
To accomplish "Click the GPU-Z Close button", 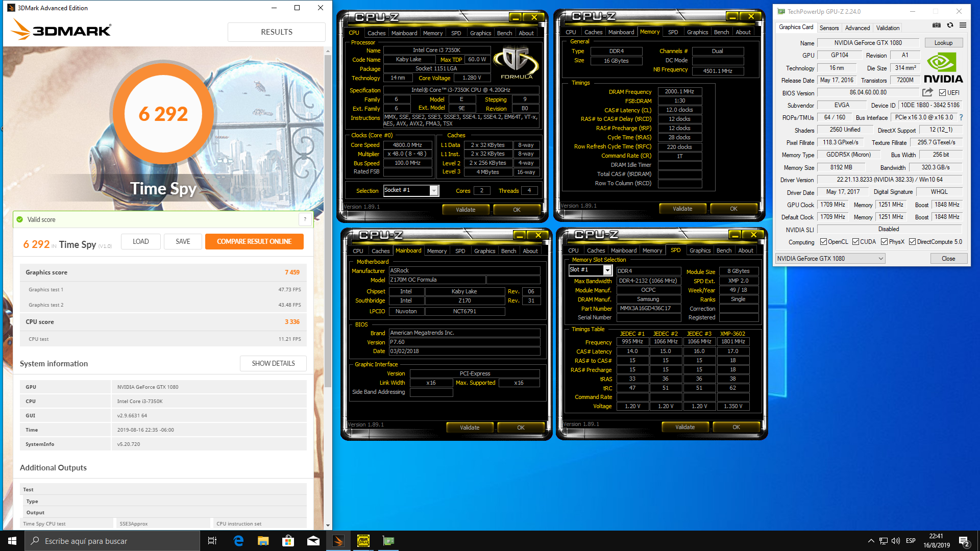I will coord(948,259).
